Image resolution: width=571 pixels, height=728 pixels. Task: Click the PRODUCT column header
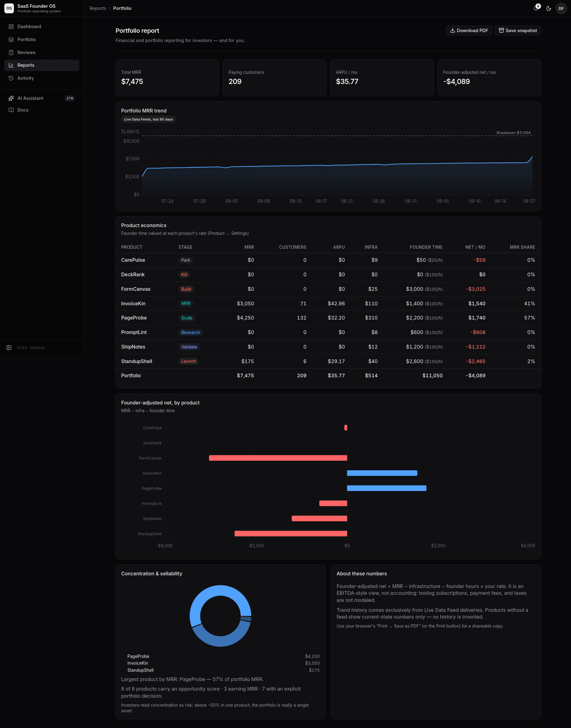132,247
